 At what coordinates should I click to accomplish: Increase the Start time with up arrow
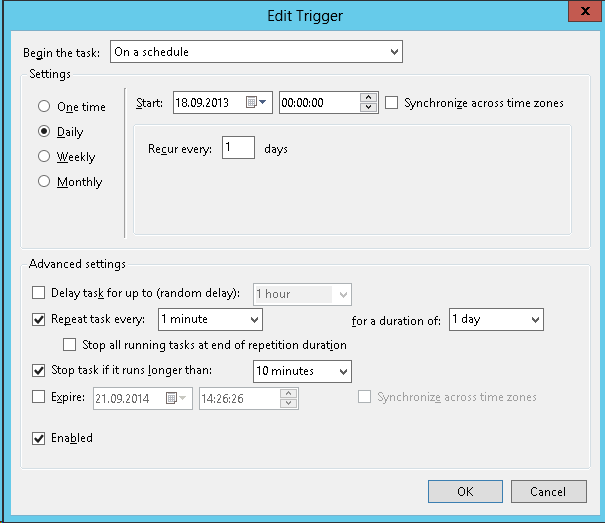[x=368, y=97]
